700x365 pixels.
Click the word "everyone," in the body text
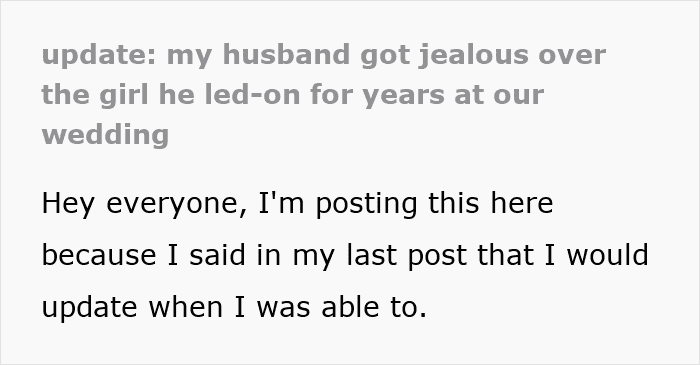(x=176, y=204)
